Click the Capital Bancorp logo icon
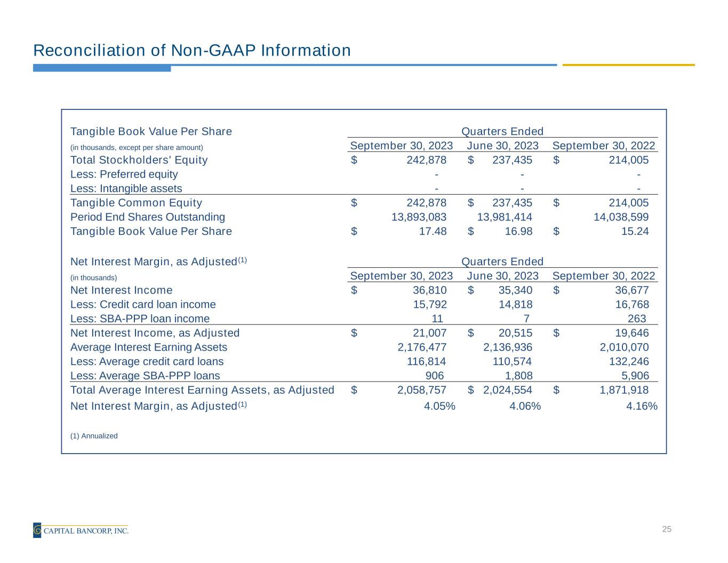Screen dimensions: 728x563 point(37,530)
